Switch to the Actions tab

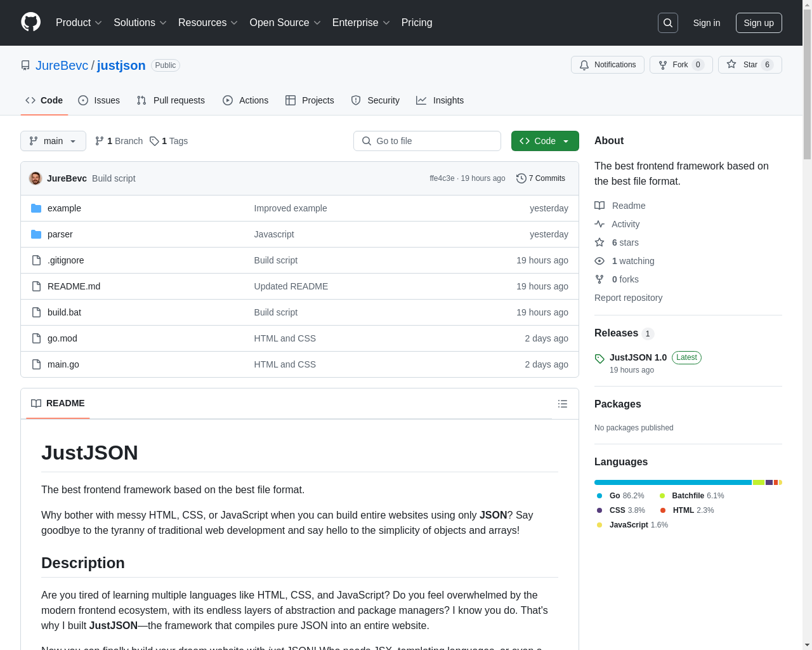pos(246,100)
